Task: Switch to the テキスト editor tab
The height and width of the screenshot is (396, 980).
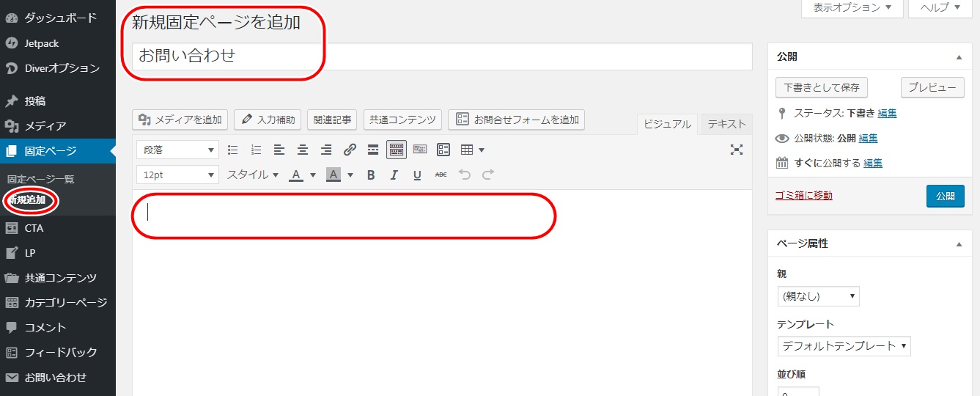Action: (x=726, y=124)
